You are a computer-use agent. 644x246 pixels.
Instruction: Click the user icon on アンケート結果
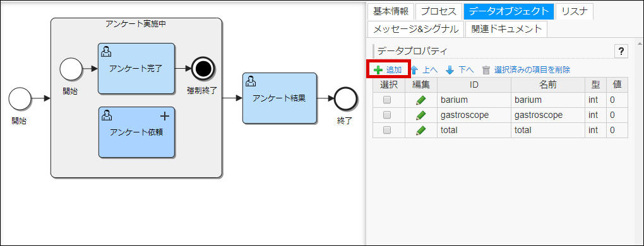[251, 81]
